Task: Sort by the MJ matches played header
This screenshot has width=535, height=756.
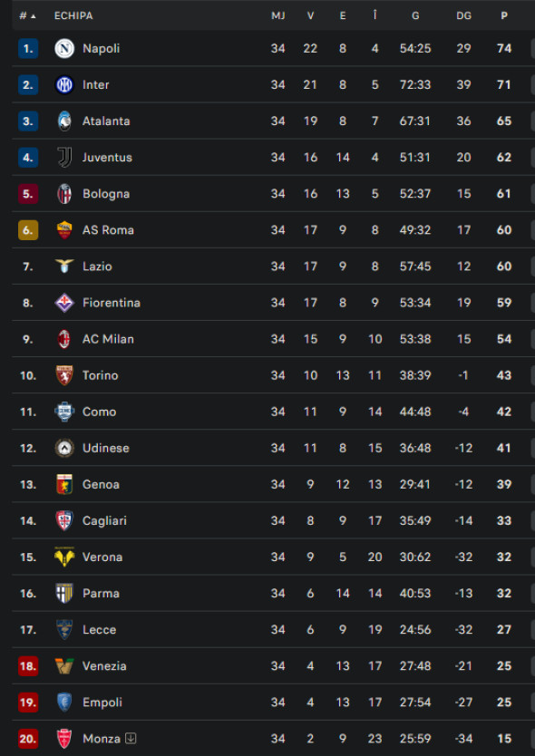Action: click(277, 16)
